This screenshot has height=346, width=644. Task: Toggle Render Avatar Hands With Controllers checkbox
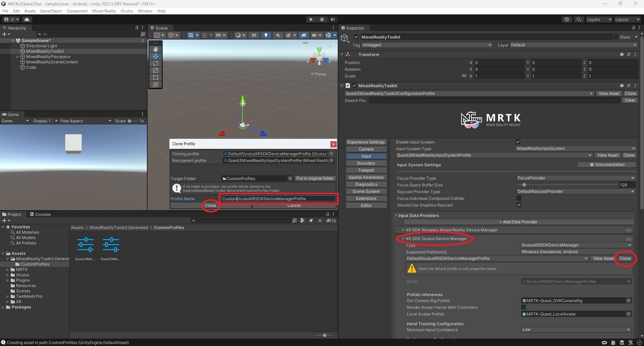pos(524,307)
